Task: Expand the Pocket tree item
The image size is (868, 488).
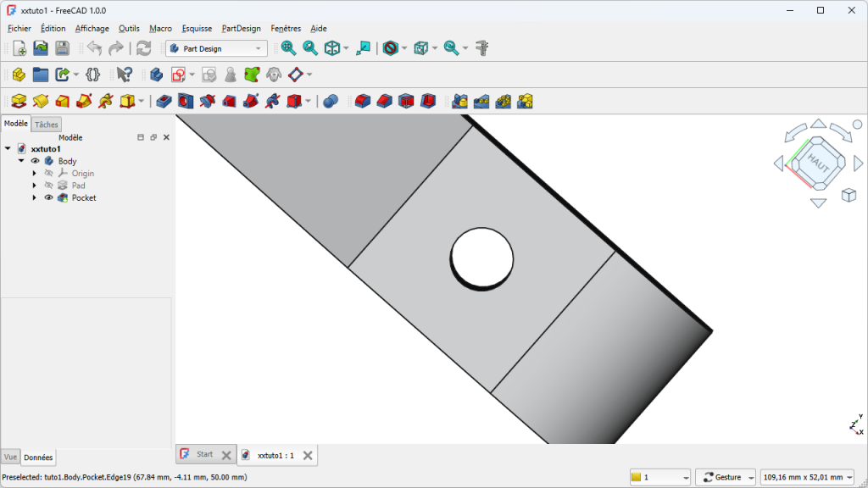Action: (x=35, y=197)
